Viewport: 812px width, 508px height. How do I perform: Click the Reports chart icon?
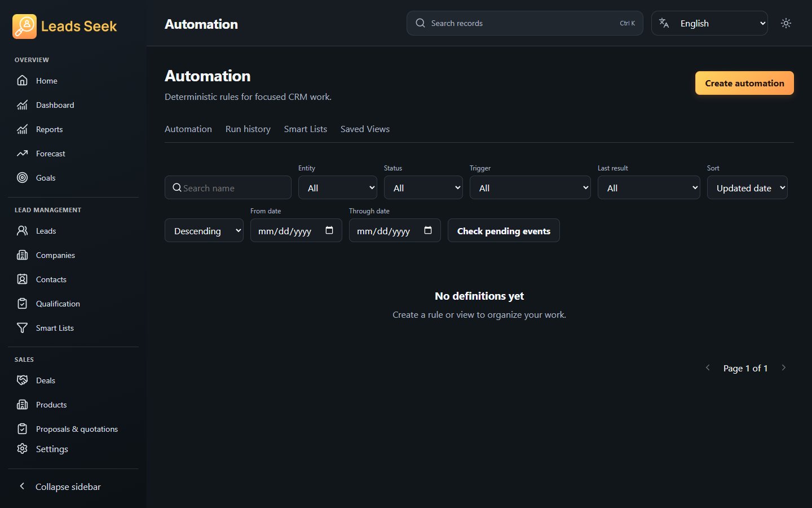click(22, 129)
